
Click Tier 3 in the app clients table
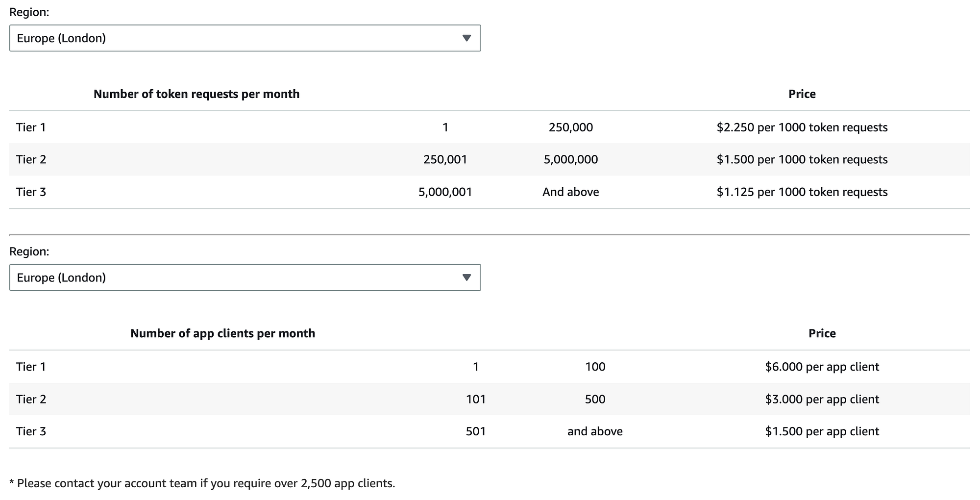(31, 431)
